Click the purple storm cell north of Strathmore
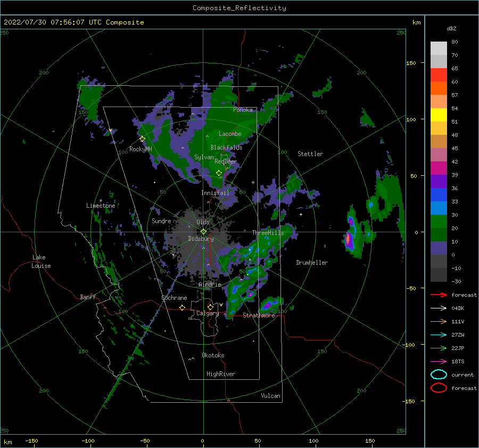The width and height of the screenshot is (479, 448). pos(268,305)
